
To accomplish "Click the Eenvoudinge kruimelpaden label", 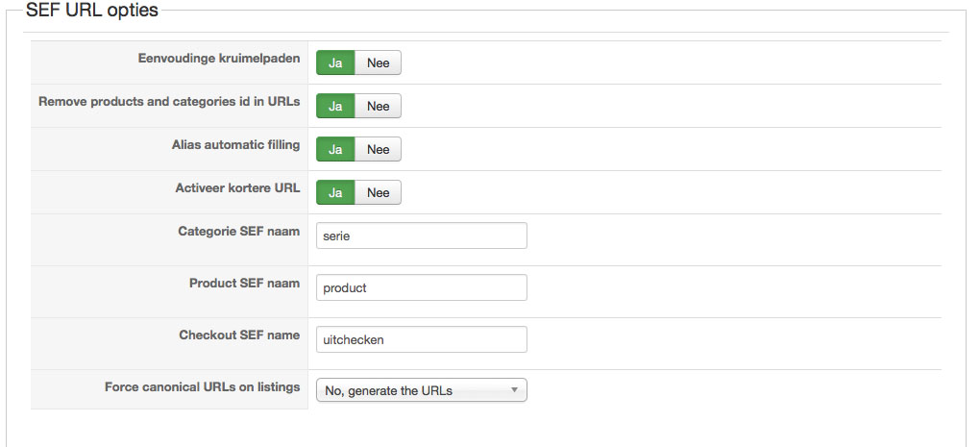I will pyautogui.click(x=219, y=59).
